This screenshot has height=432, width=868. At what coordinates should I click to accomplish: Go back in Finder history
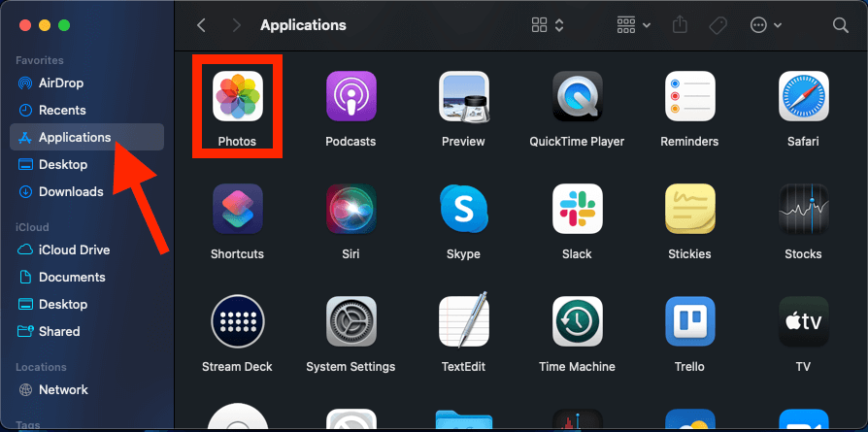pos(202,25)
